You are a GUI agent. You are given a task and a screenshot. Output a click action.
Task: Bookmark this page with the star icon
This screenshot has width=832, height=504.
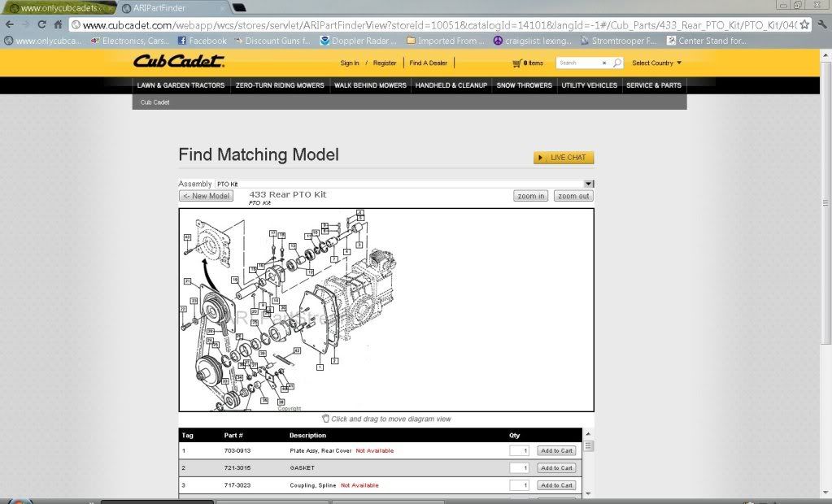(804, 24)
